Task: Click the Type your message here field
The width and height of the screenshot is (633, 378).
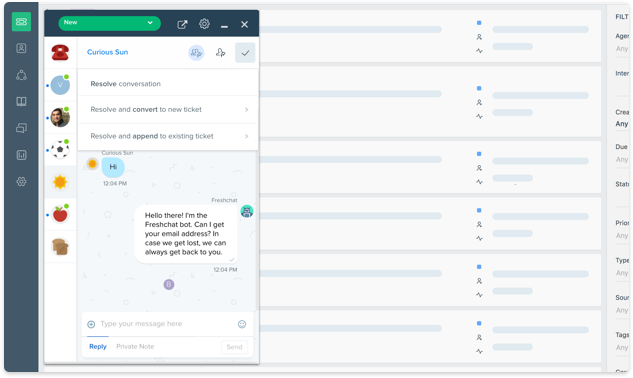Action: [x=141, y=324]
